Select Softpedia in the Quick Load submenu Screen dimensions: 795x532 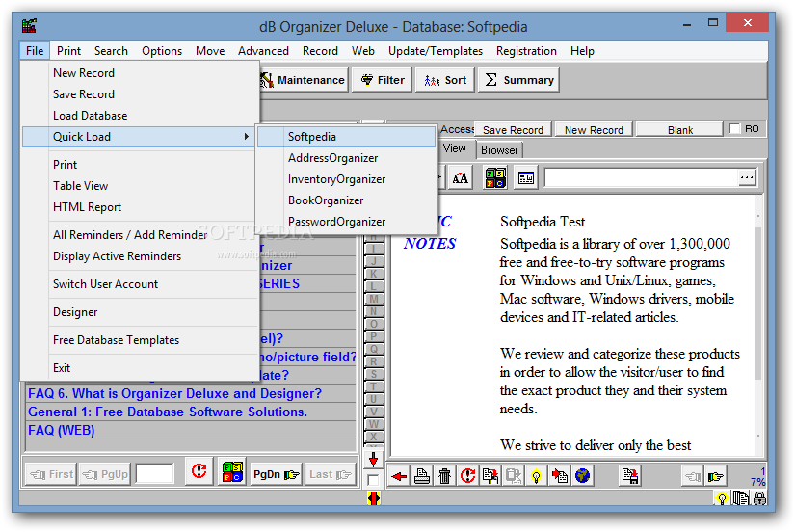pos(347,137)
